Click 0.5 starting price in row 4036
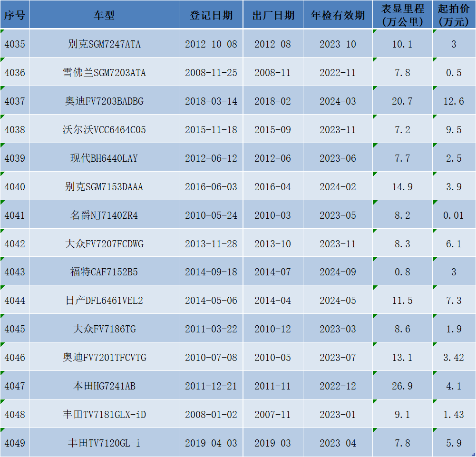This screenshot has height=457, width=476. (454, 72)
